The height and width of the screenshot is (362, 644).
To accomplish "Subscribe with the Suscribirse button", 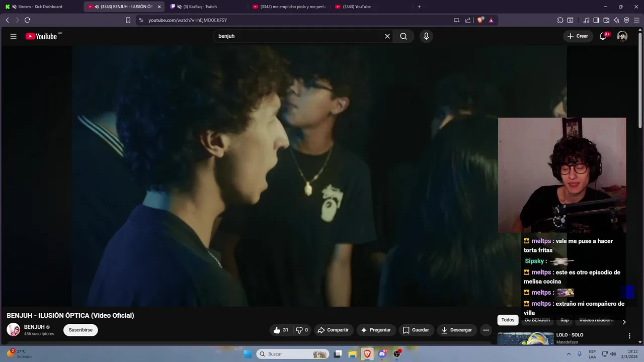I will [x=80, y=330].
